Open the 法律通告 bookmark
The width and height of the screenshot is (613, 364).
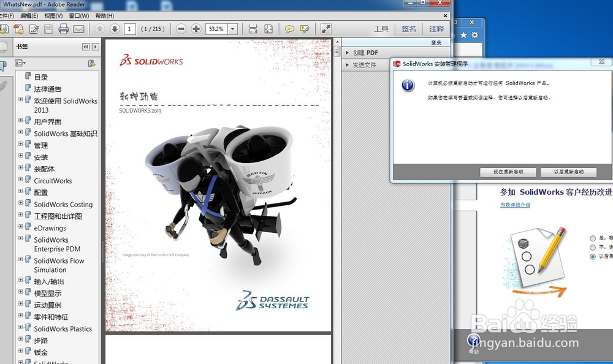(x=48, y=89)
